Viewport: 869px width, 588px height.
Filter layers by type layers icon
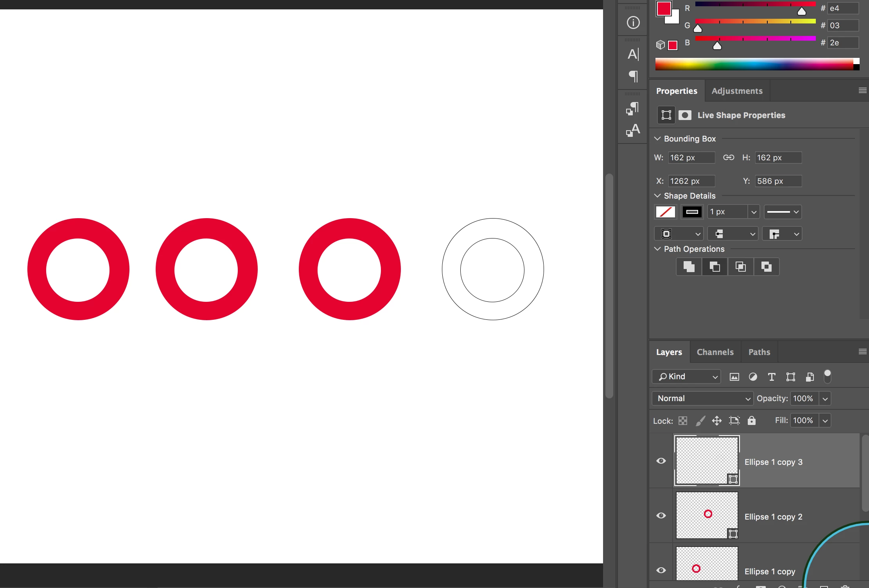(771, 377)
